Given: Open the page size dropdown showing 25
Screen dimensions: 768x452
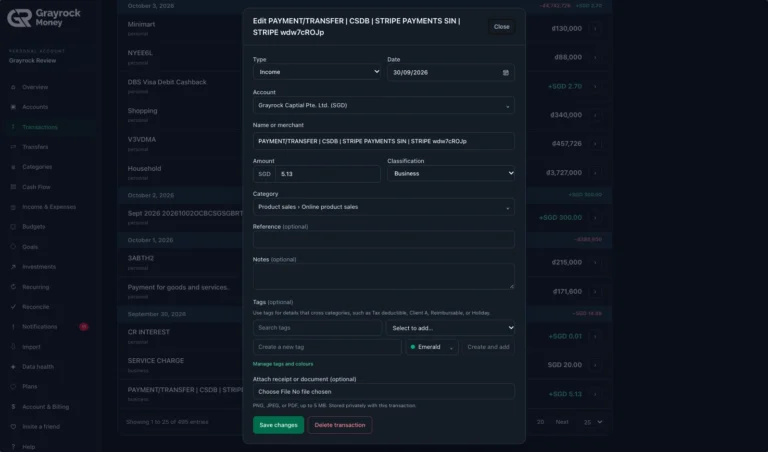Looking at the screenshot, I should [593, 422].
